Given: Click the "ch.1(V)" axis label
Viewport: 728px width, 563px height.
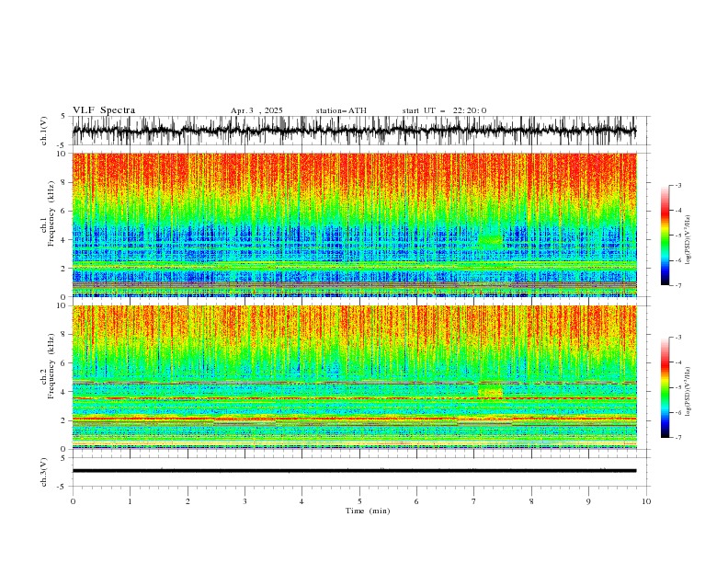Looking at the screenshot, I should pos(44,131).
